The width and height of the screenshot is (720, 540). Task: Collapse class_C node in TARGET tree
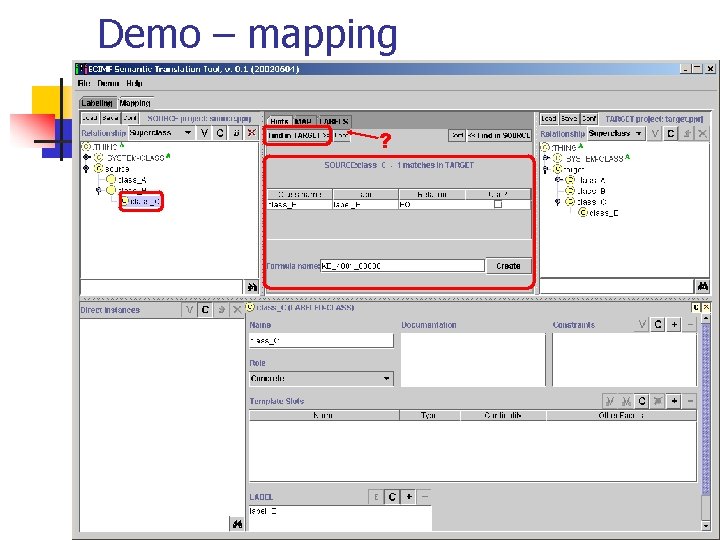pyautogui.click(x=557, y=202)
